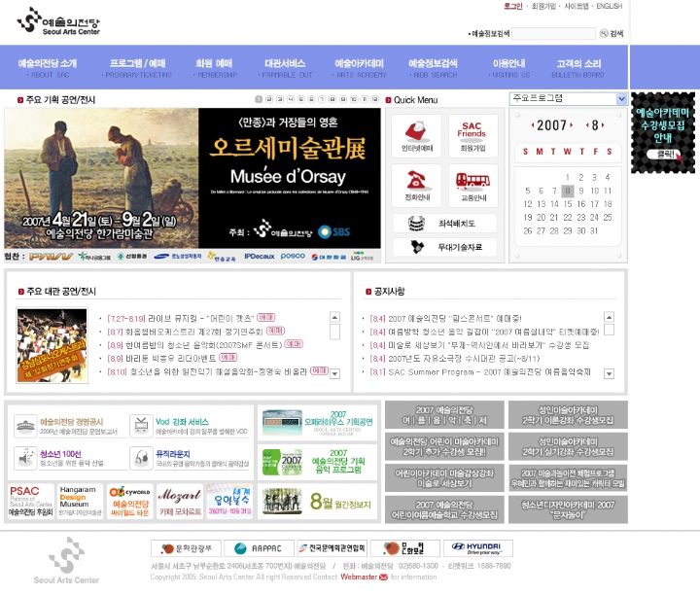
Task: Open the 2007 오페라하우스 기획공연 banner
Action: (318, 422)
